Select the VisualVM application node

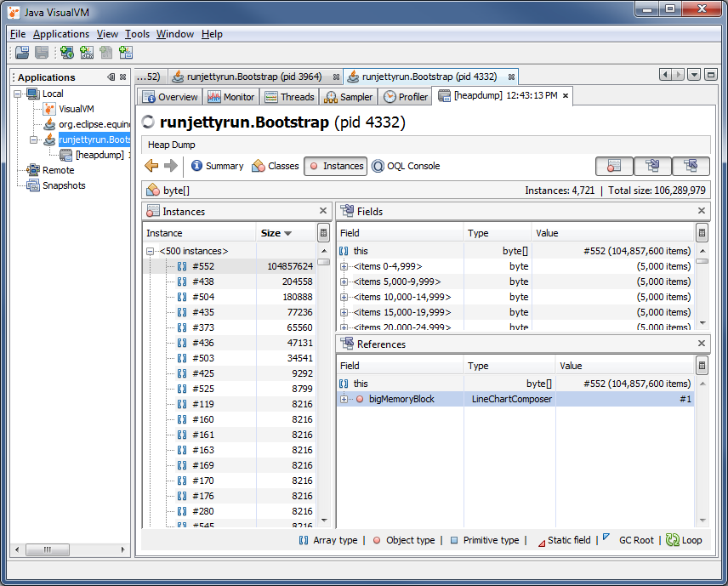(77, 109)
